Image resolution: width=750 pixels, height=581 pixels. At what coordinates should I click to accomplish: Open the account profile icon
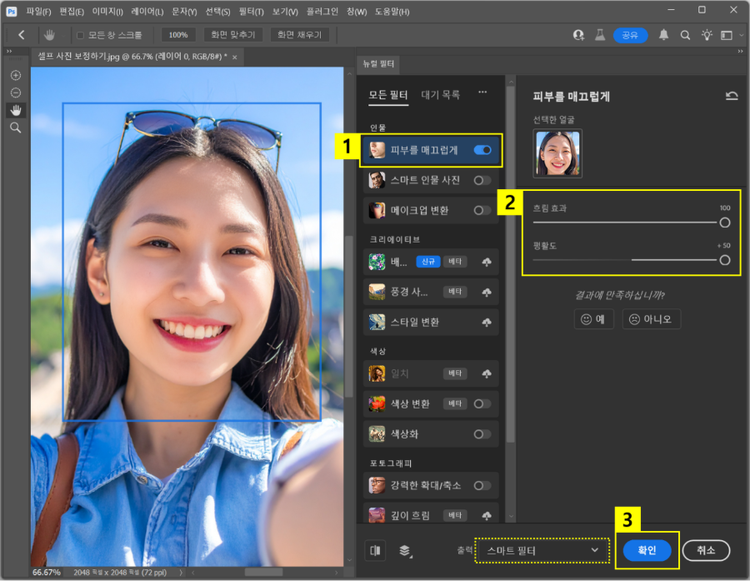tap(578, 35)
